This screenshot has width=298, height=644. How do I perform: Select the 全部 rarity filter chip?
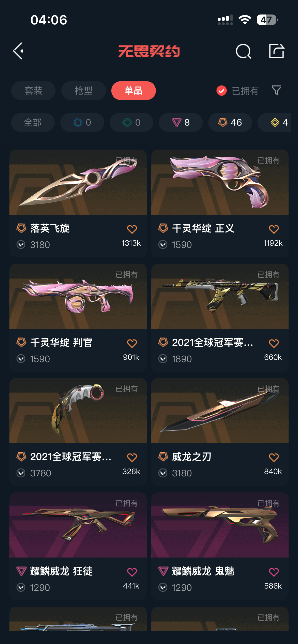pos(33,122)
